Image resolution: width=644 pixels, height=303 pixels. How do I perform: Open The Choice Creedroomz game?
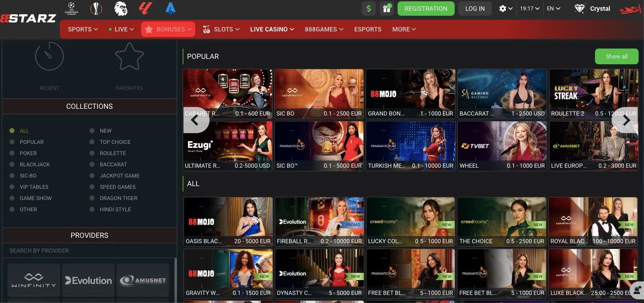[x=502, y=222]
